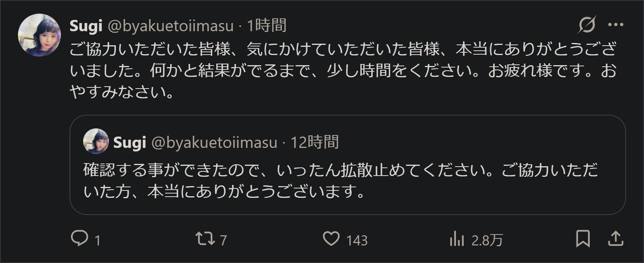Click the 1時間 timestamp link
This screenshot has width=644, height=263.
tap(267, 26)
